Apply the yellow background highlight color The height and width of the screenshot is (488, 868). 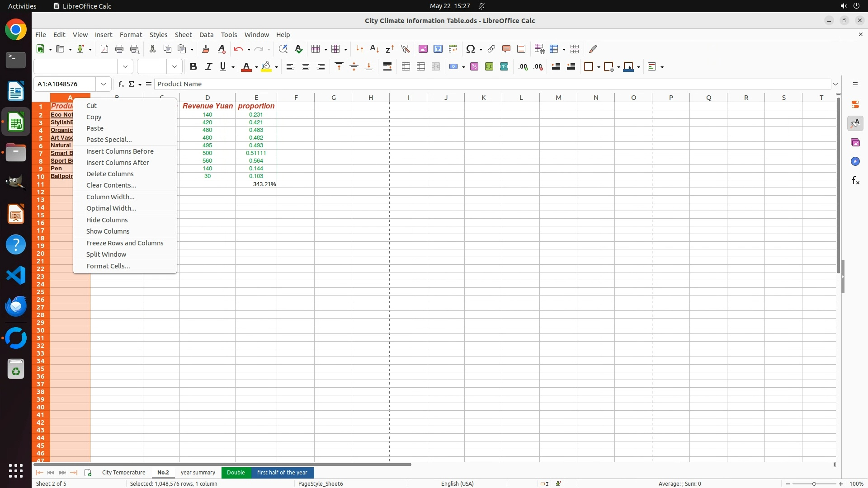point(266,67)
